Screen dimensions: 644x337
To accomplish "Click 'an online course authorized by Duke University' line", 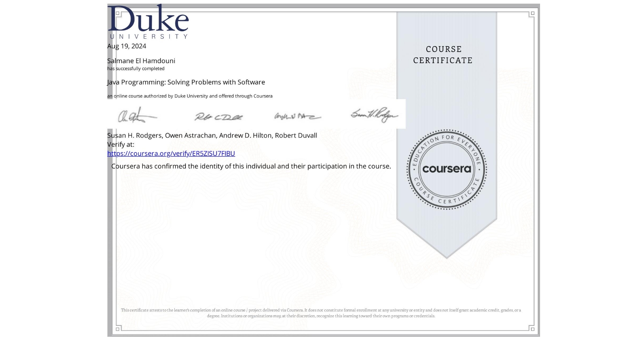I will pos(190,96).
